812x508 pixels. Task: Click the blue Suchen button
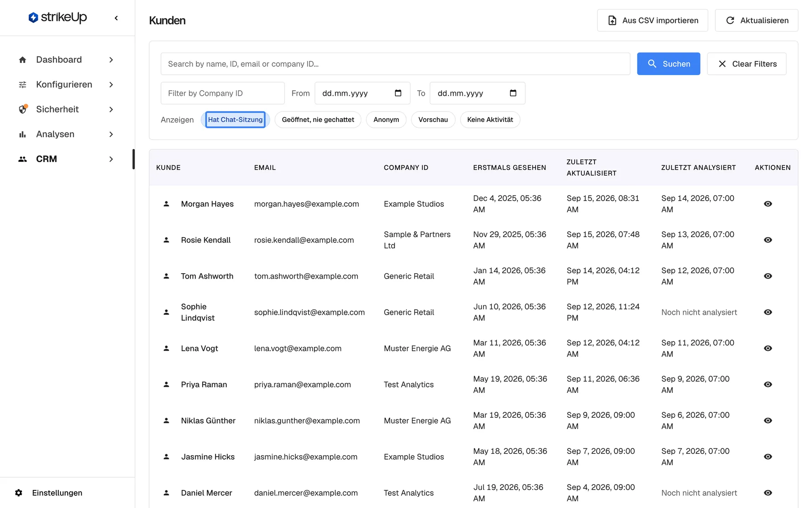[669, 64]
